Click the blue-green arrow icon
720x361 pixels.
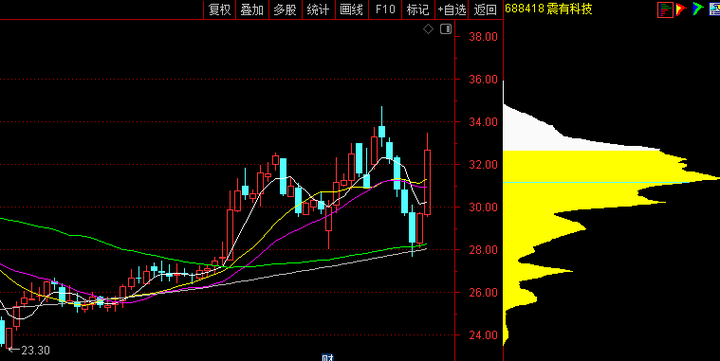pyautogui.click(x=698, y=9)
